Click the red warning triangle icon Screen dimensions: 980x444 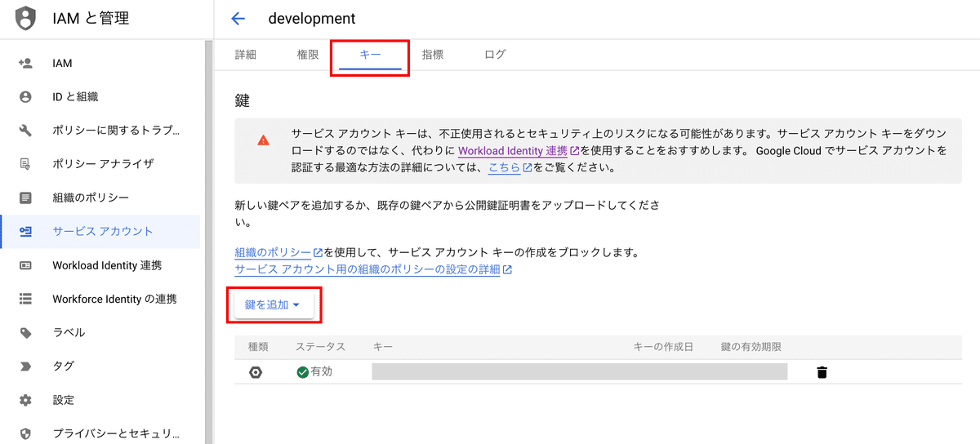click(x=263, y=140)
